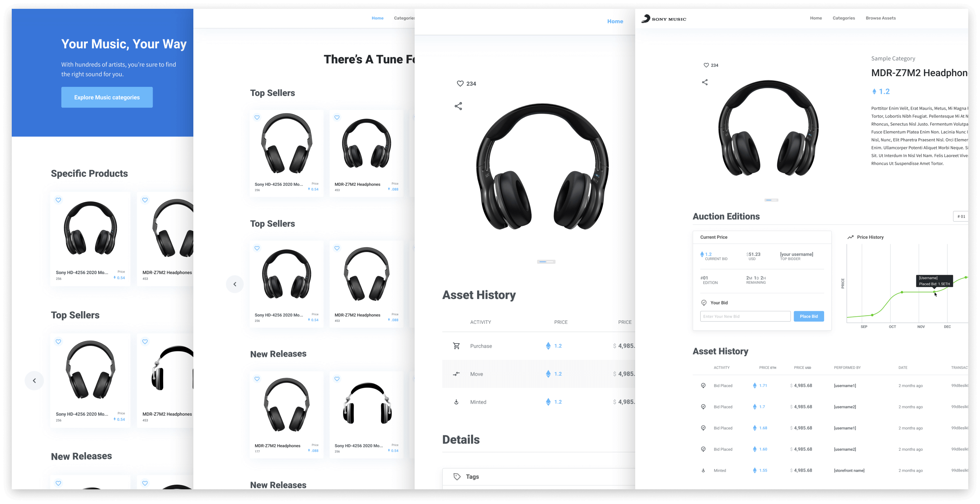This screenshot has height=504, width=980.
Task: Click the Bid Placed icon in the 1.60 row
Action: pyautogui.click(x=703, y=449)
